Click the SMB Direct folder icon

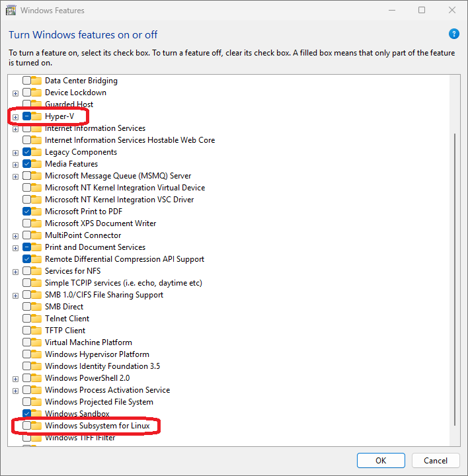tap(36, 307)
